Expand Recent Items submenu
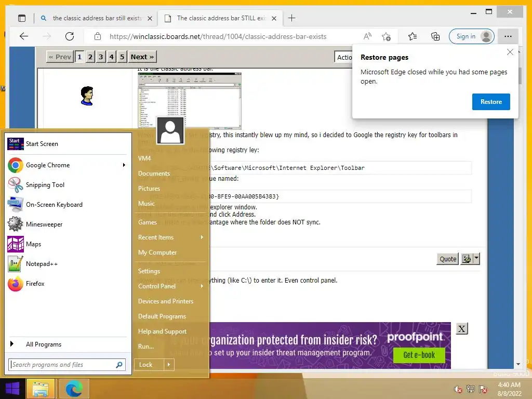Image resolution: width=532 pixels, height=399 pixels. 170,237
